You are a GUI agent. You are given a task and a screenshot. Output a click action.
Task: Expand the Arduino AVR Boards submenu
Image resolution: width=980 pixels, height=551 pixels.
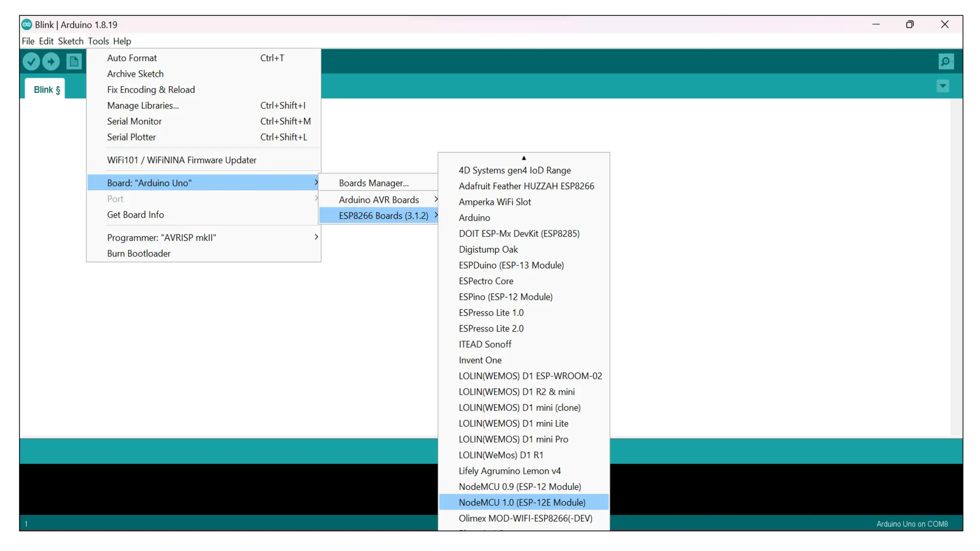point(379,200)
